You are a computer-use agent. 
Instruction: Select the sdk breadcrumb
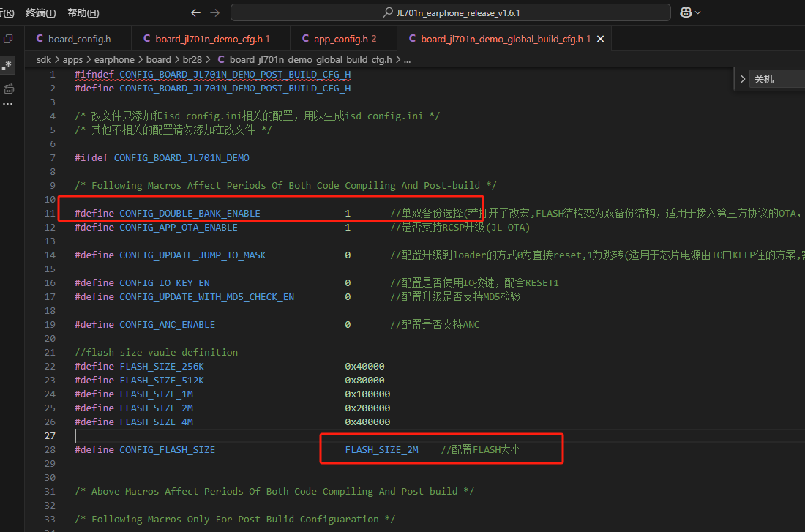point(44,59)
